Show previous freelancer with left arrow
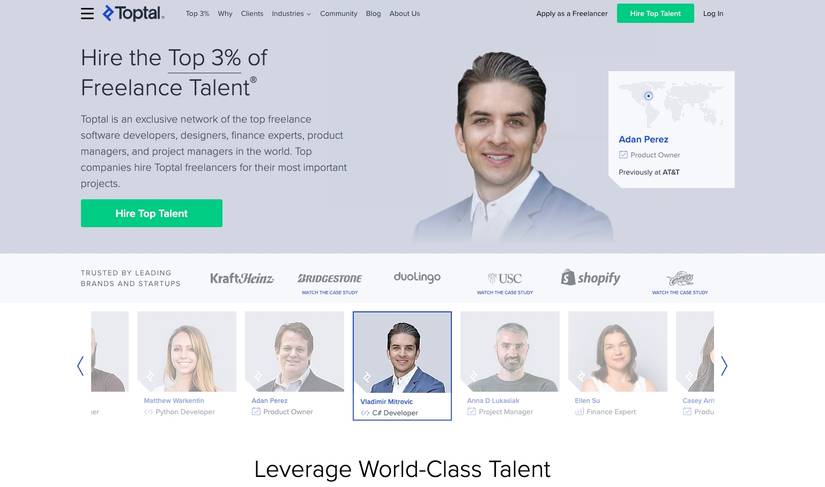 (81, 366)
